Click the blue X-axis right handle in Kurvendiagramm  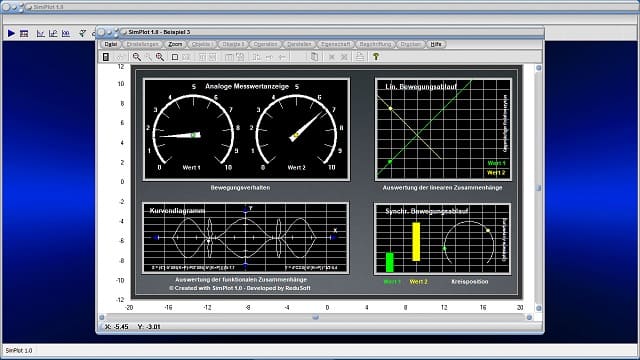(x=333, y=237)
